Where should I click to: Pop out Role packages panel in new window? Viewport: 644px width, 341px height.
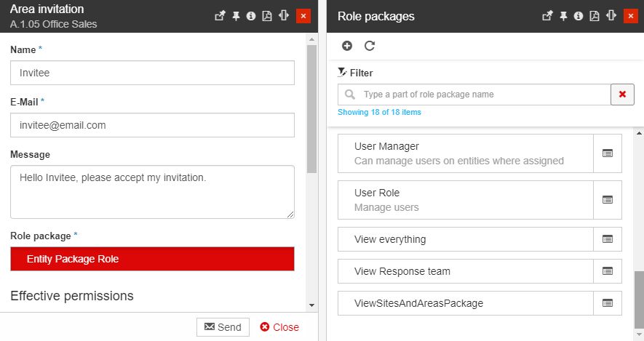547,16
